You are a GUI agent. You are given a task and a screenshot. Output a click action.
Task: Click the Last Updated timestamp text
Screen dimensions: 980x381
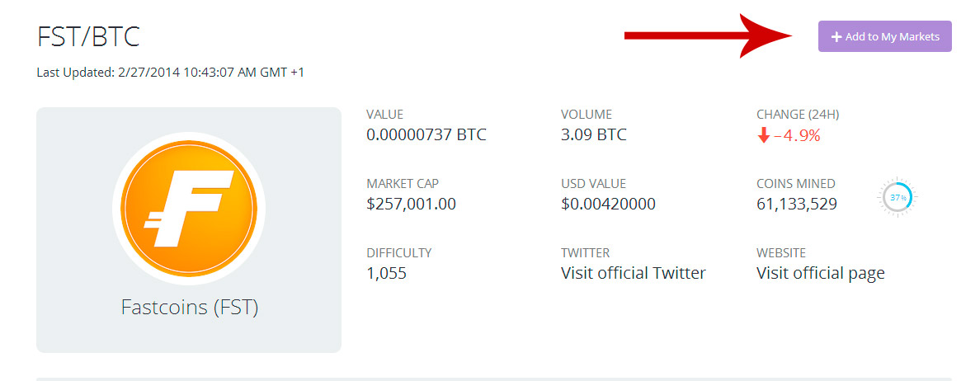tap(171, 73)
